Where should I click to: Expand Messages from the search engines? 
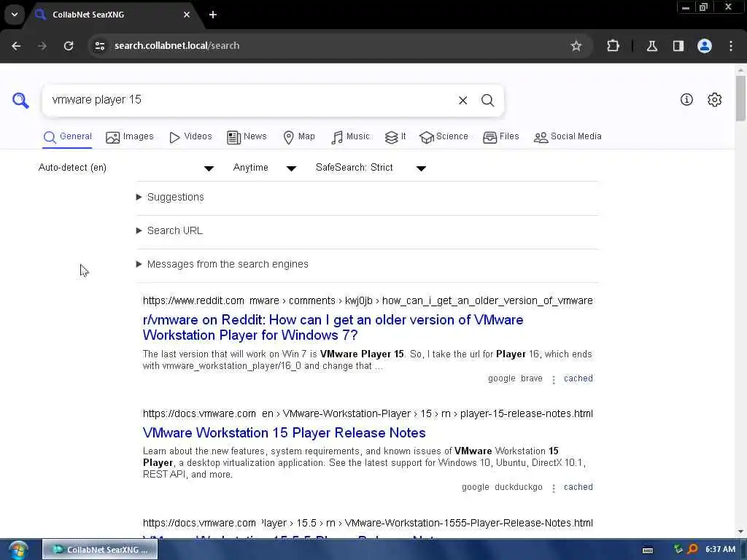tap(222, 264)
